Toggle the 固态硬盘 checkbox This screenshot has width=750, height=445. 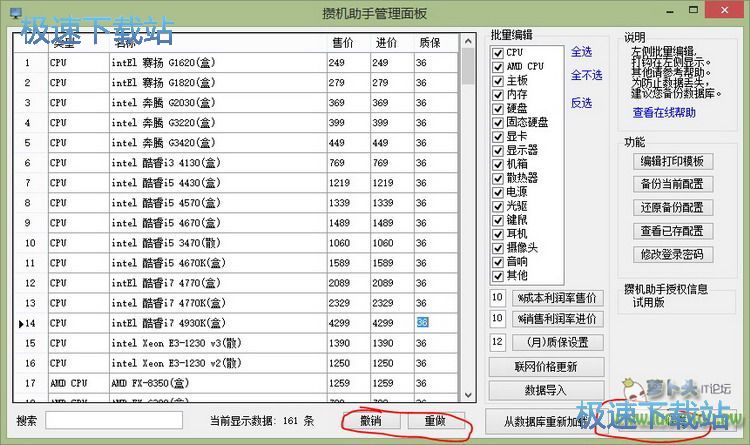pos(498,122)
